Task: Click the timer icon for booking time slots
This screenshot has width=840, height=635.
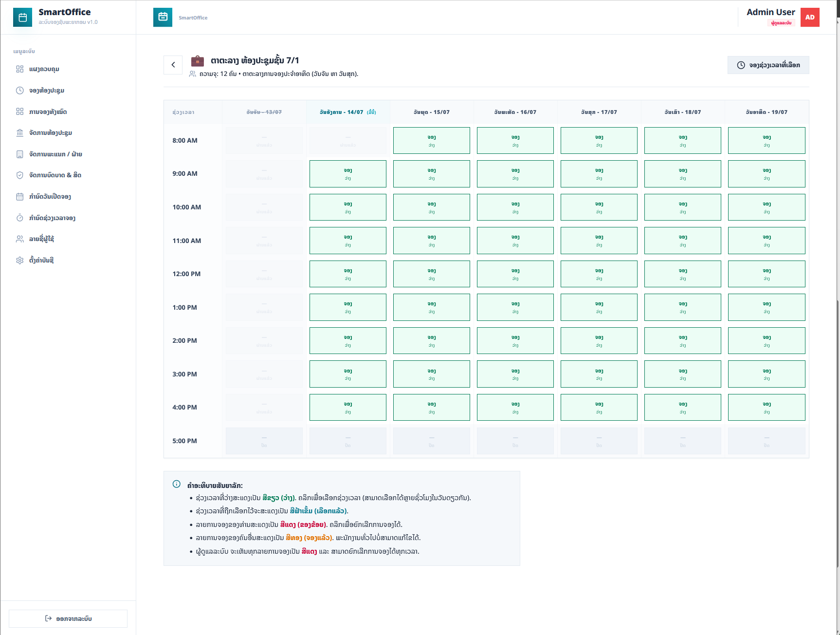Action: pyautogui.click(x=20, y=218)
